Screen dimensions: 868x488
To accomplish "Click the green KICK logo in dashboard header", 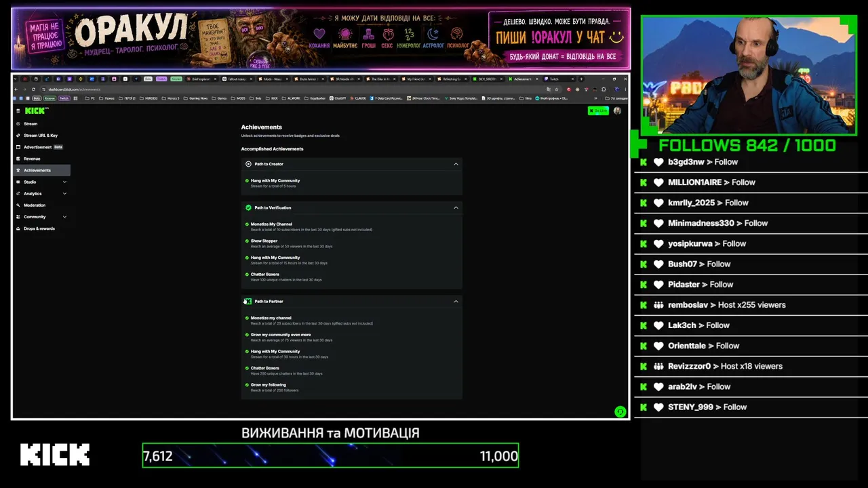I will (x=37, y=110).
